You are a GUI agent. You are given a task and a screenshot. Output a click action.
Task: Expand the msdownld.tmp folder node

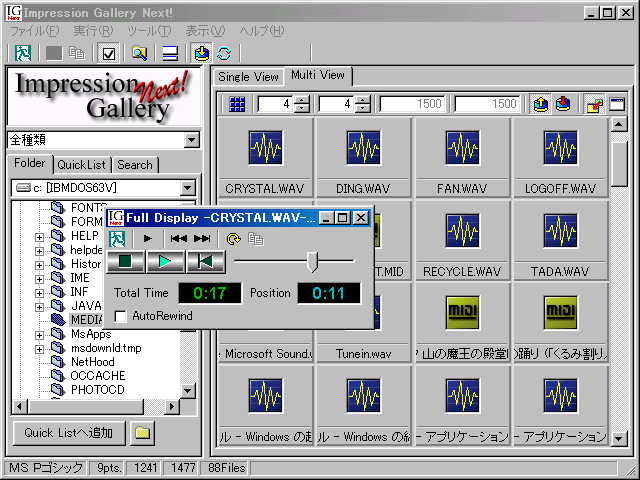(39, 349)
